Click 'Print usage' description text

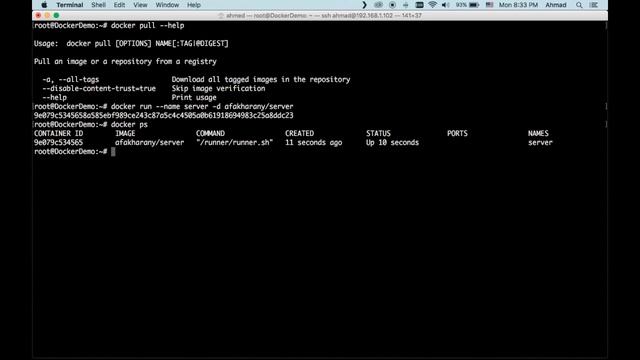[194, 98]
